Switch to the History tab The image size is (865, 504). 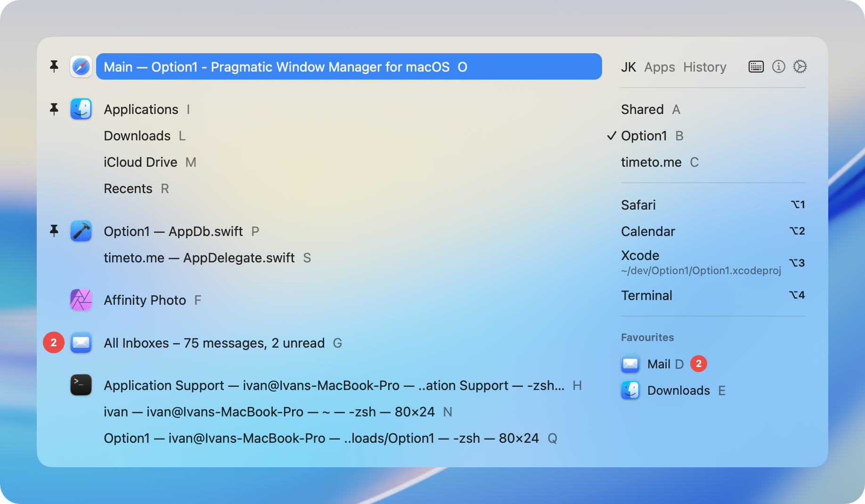[x=704, y=67]
